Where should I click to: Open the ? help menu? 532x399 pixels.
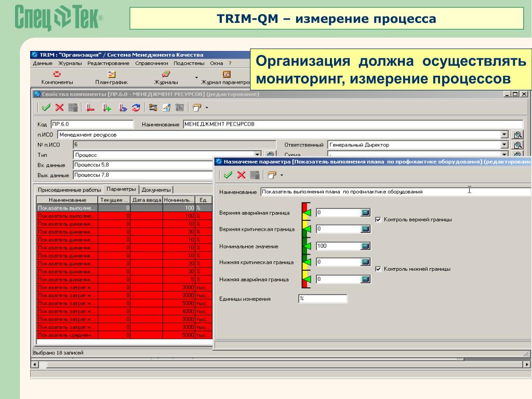pyautogui.click(x=230, y=63)
